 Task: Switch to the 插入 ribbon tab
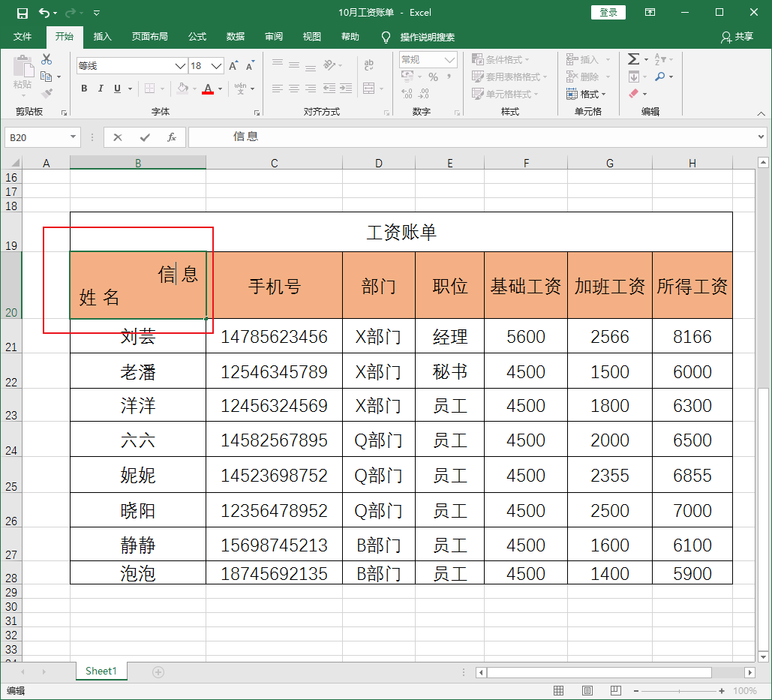tap(101, 37)
